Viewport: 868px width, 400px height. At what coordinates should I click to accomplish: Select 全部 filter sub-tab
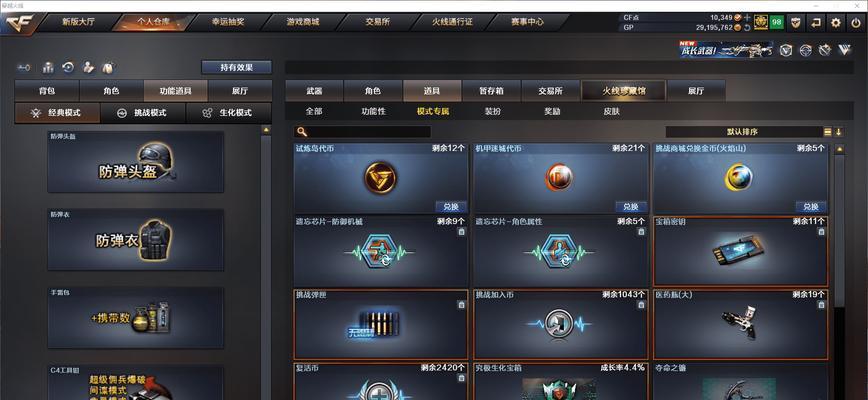click(314, 111)
